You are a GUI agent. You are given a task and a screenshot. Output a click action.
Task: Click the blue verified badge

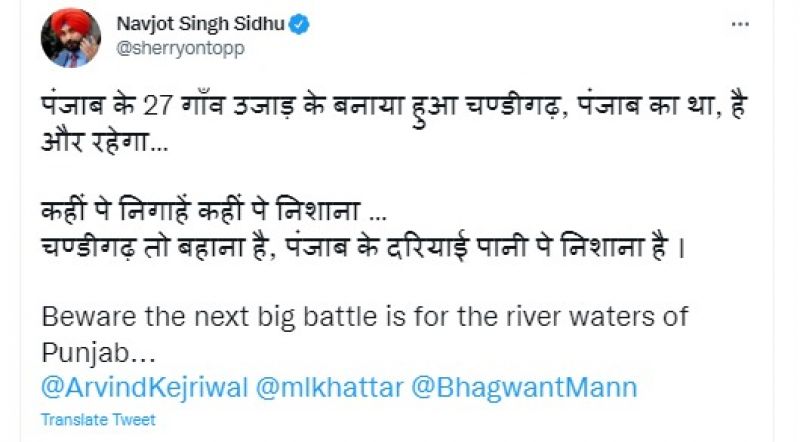click(299, 25)
